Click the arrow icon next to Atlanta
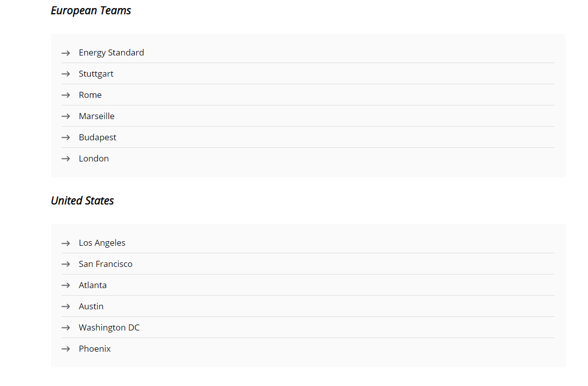 pyautogui.click(x=66, y=286)
